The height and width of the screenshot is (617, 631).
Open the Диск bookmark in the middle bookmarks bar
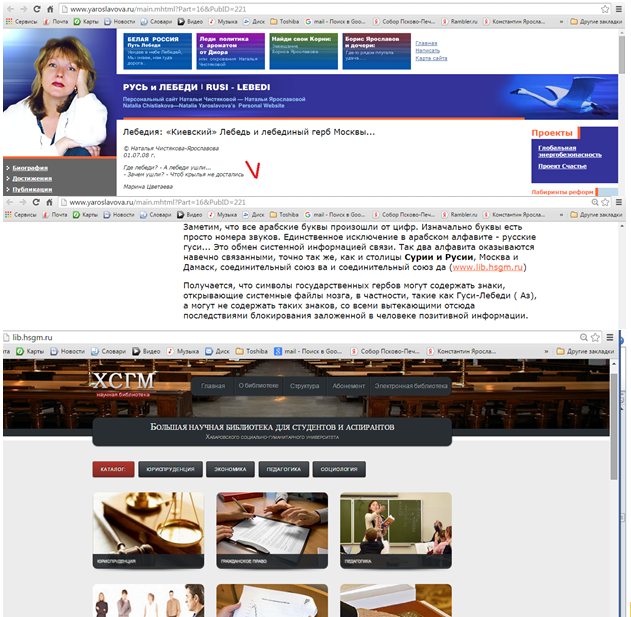254,215
